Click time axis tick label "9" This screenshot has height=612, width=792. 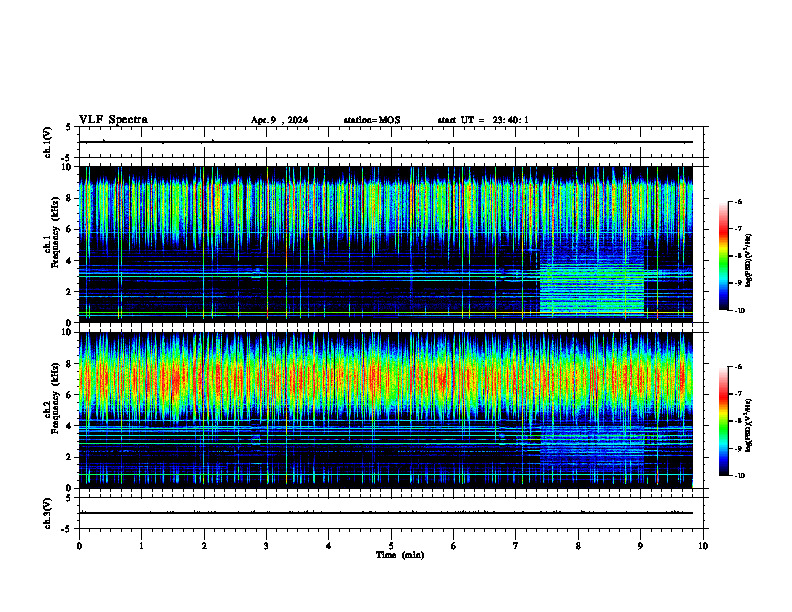coord(640,546)
